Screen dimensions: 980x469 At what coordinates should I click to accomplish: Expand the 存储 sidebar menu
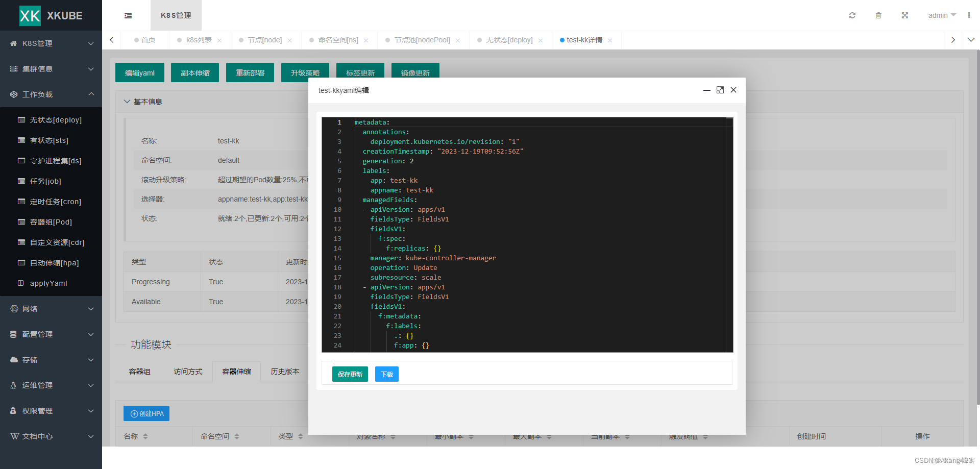click(x=51, y=360)
